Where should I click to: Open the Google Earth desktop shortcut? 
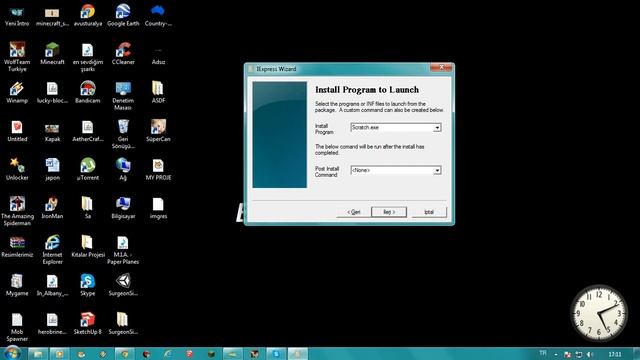pyautogui.click(x=123, y=15)
